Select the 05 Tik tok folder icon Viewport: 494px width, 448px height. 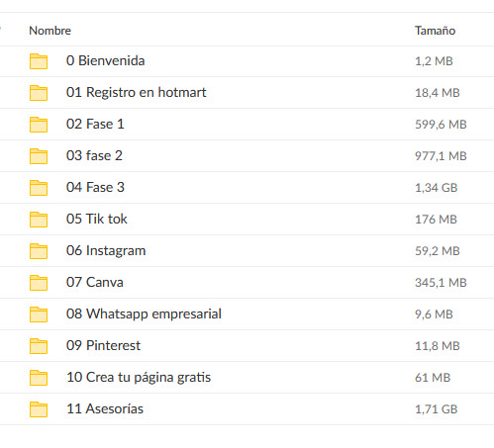39,220
